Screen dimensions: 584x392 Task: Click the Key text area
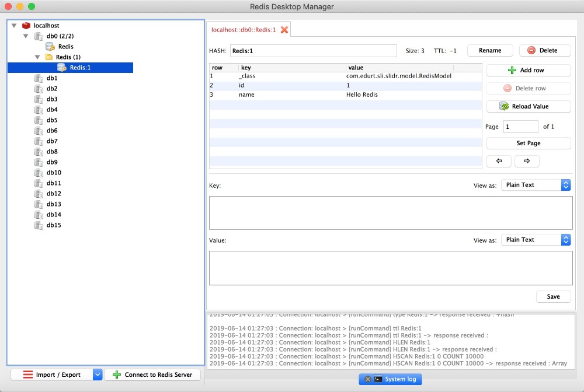390,213
